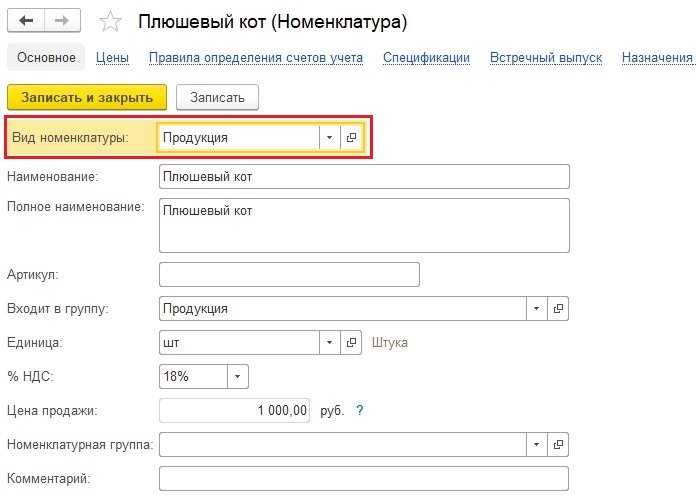696x495 pixels.
Task: Open the Спецификации tab
Action: pos(426,58)
